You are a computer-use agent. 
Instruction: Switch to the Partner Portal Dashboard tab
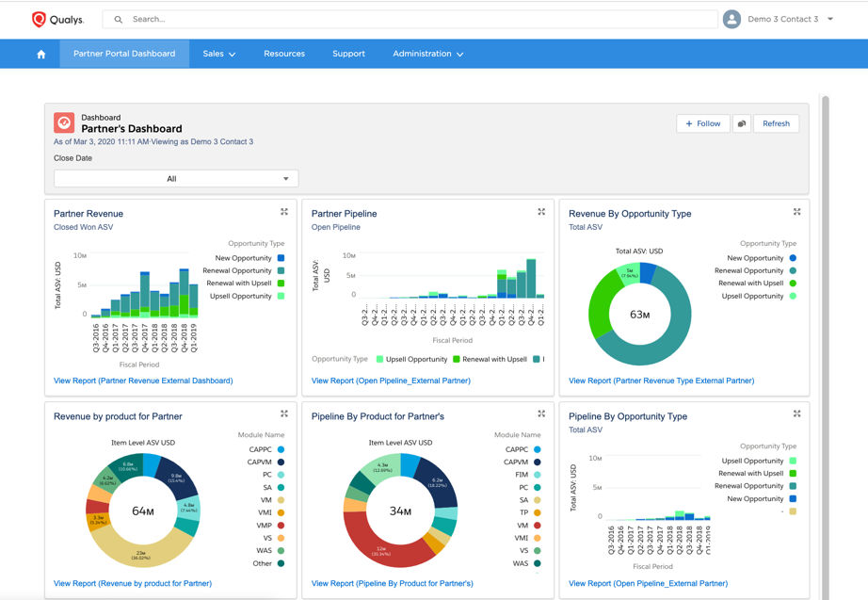click(123, 54)
